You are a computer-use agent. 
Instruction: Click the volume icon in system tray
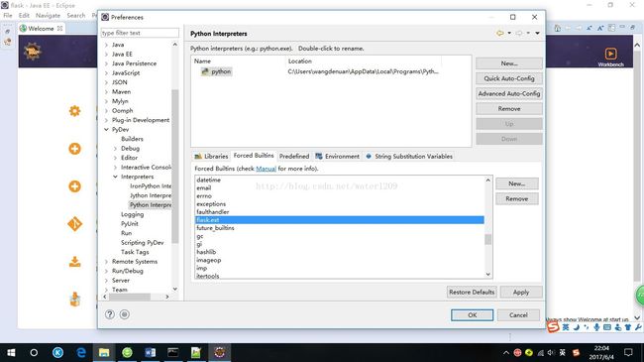click(x=551, y=353)
